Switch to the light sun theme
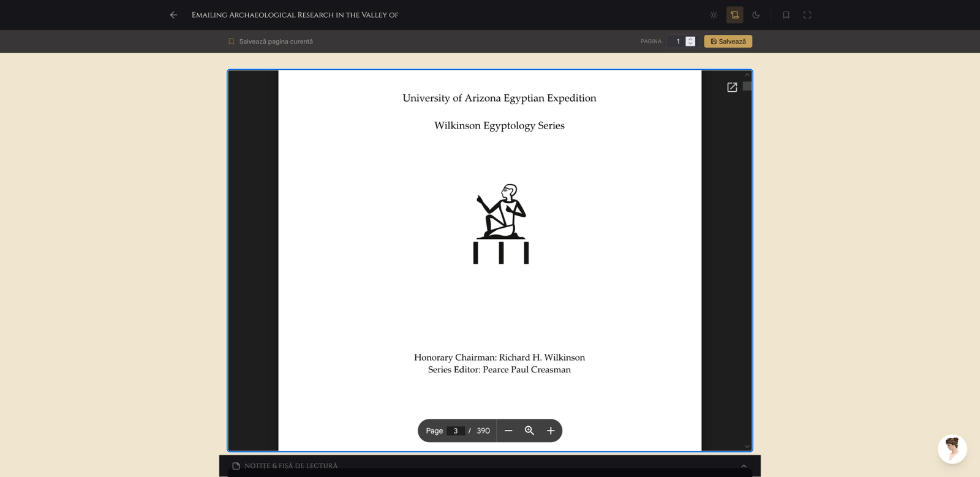980x477 pixels. point(714,15)
